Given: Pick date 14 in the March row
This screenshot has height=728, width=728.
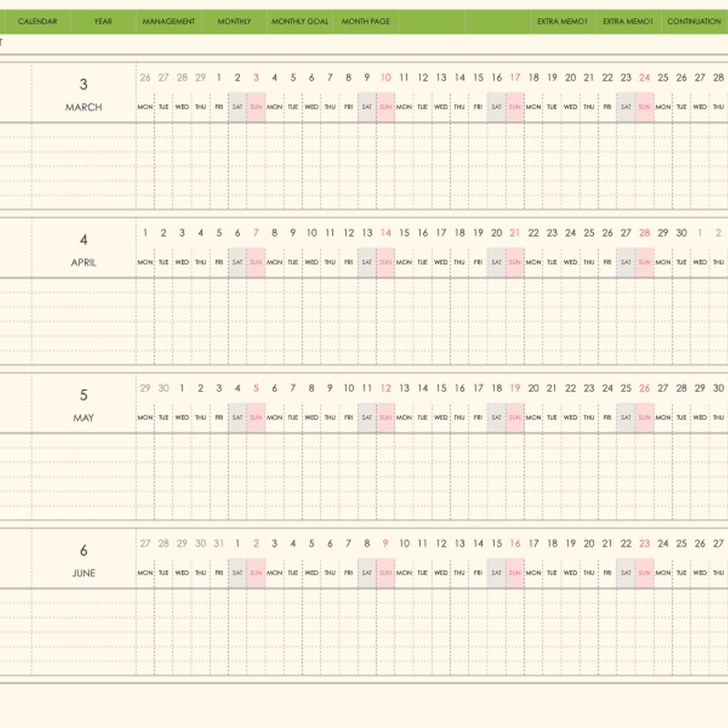Looking at the screenshot, I should pyautogui.click(x=460, y=78).
